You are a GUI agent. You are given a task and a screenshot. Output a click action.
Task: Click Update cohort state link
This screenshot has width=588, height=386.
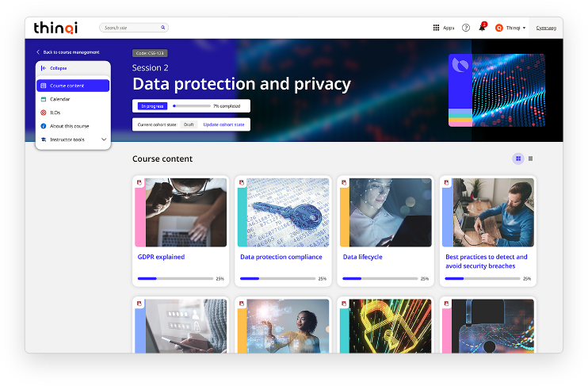pos(223,124)
